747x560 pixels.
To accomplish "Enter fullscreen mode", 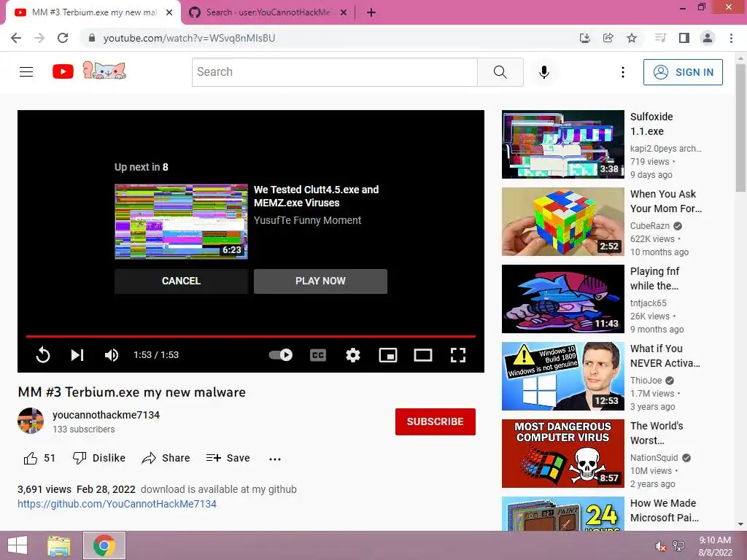I will (458, 355).
